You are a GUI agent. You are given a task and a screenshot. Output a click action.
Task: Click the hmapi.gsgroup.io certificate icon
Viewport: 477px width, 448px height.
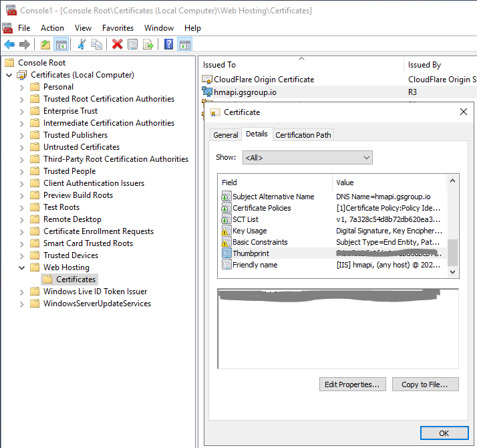coord(207,92)
